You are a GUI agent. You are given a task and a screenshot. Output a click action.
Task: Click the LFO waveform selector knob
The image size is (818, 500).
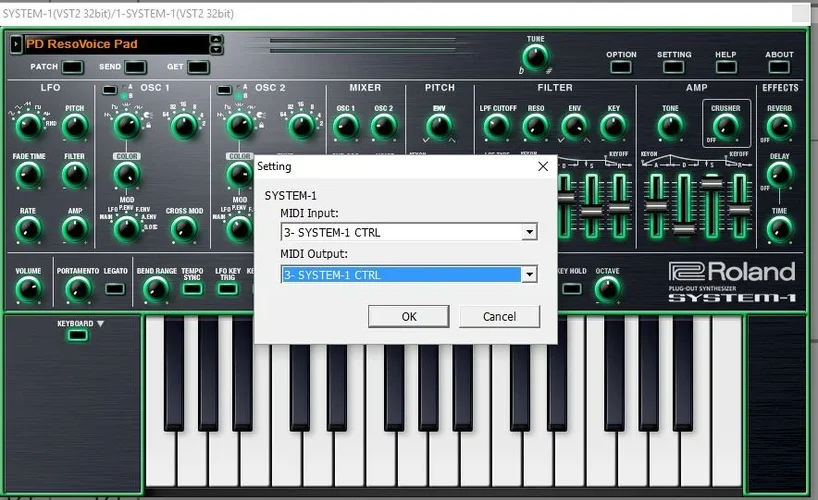tap(28, 126)
